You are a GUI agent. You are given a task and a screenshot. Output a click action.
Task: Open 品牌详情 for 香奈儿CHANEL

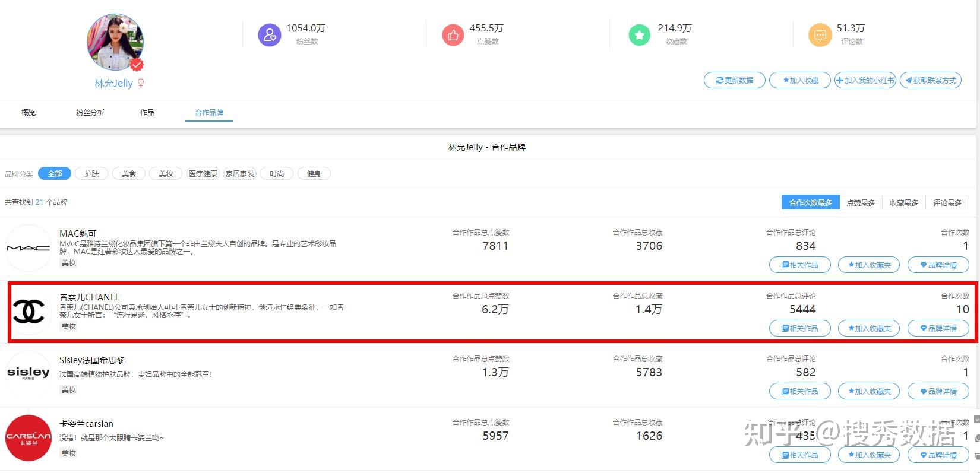(x=938, y=328)
